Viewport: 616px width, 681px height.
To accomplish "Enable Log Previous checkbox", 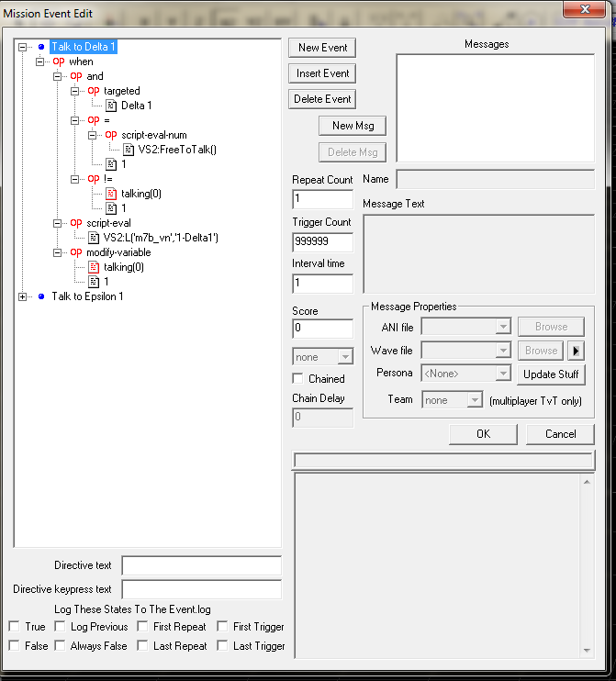I will tap(60, 626).
